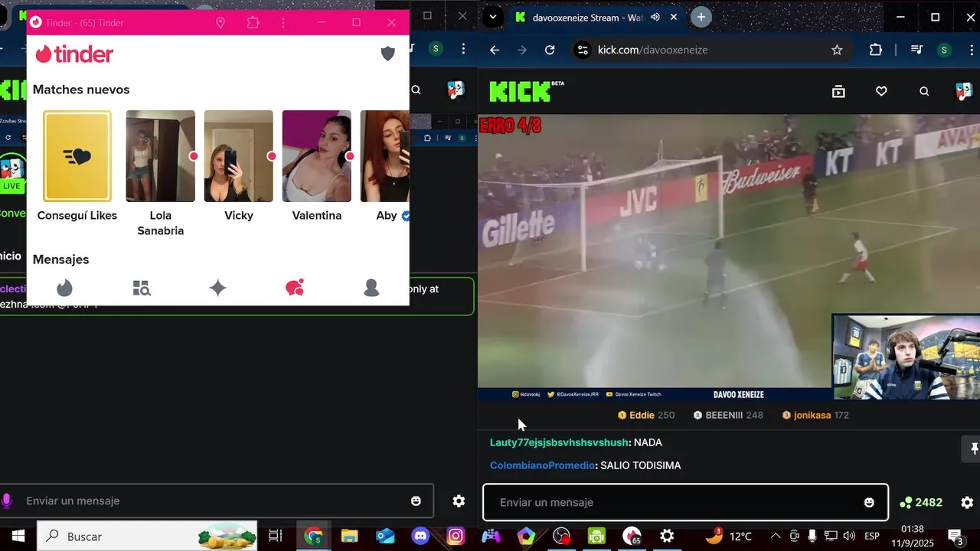The image size is (980, 551).
Task: Open Kick user avatar in right window
Action: pos(964,91)
